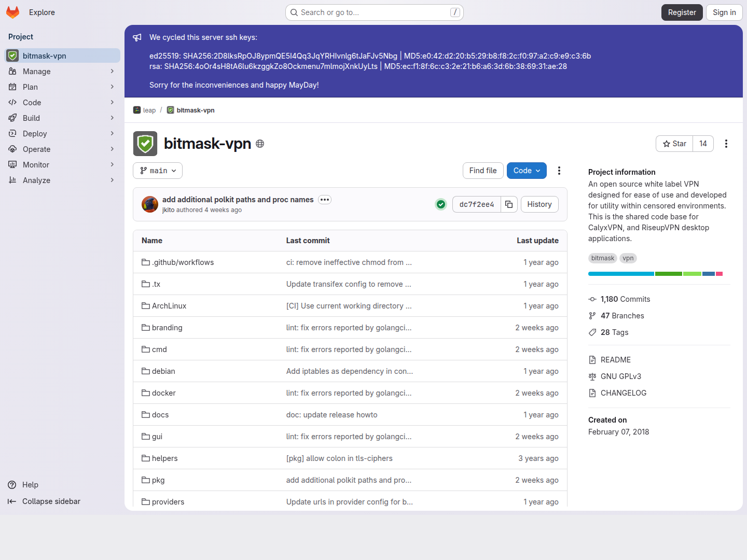Image resolution: width=747 pixels, height=560 pixels.
Task: Open the main branch selector dropdown
Action: pos(158,171)
